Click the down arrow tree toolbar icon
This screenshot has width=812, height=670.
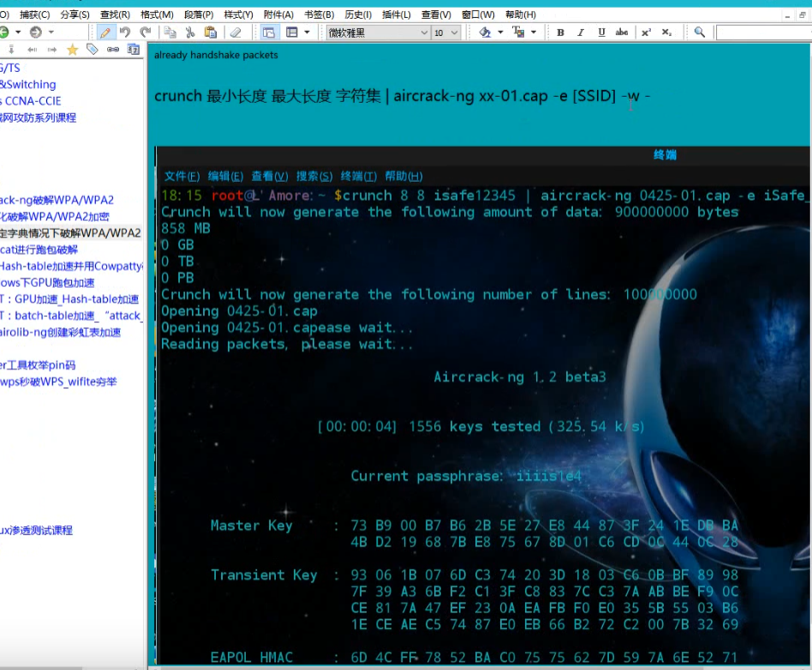click(11, 49)
